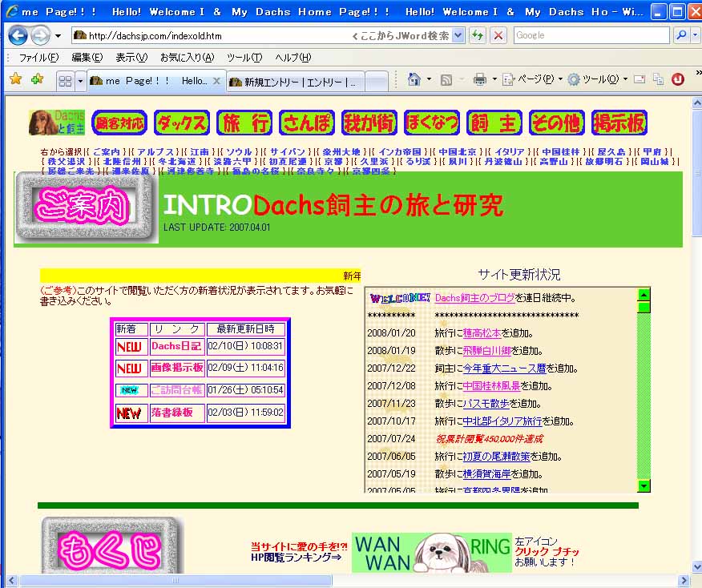
Task: Click the Refresh page icon
Action: click(478, 35)
